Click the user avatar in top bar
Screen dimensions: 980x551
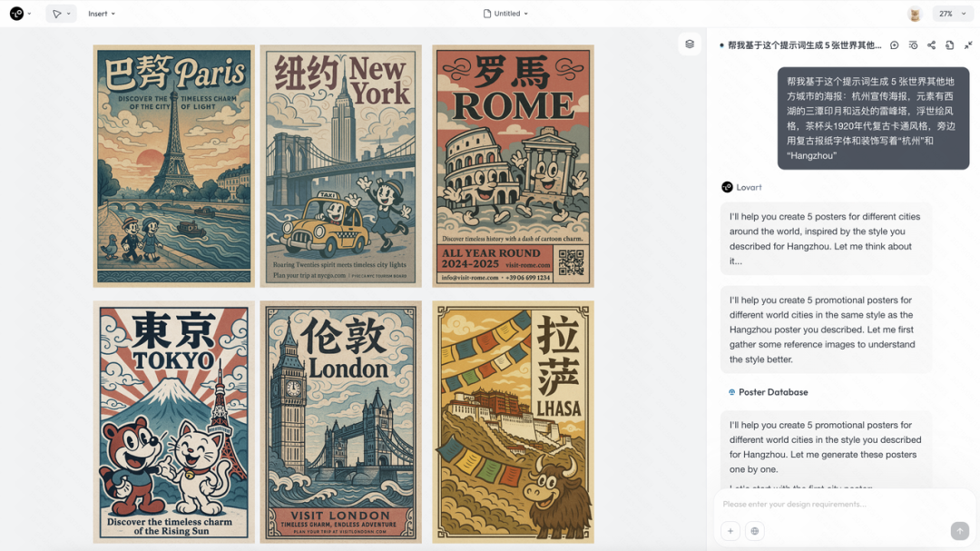pos(915,14)
